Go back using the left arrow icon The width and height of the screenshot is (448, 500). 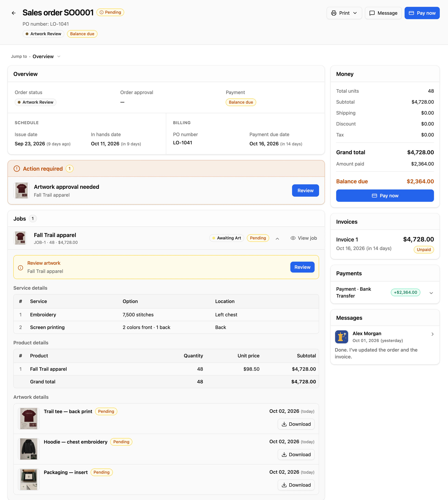tap(14, 13)
